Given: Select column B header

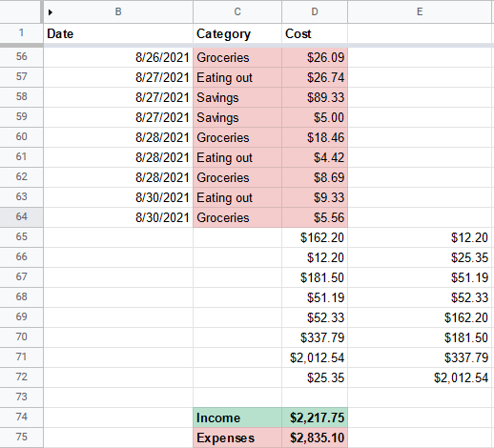Looking at the screenshot, I should point(118,11).
